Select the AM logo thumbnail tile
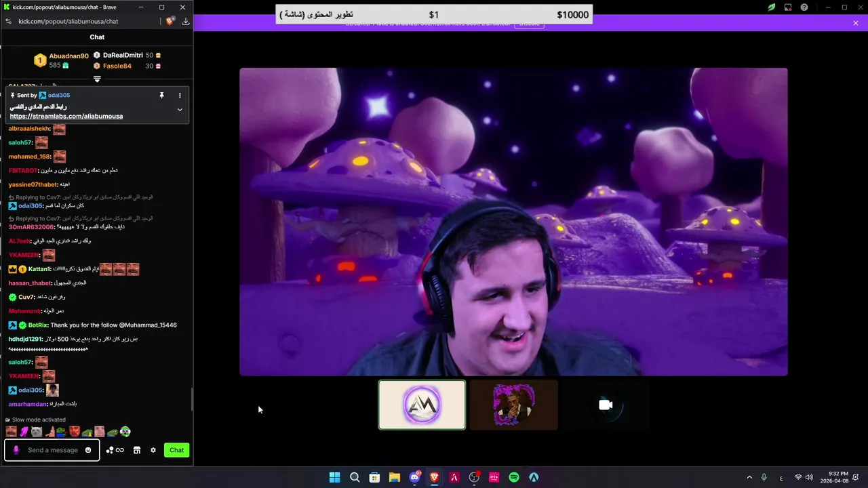 pyautogui.click(x=422, y=405)
